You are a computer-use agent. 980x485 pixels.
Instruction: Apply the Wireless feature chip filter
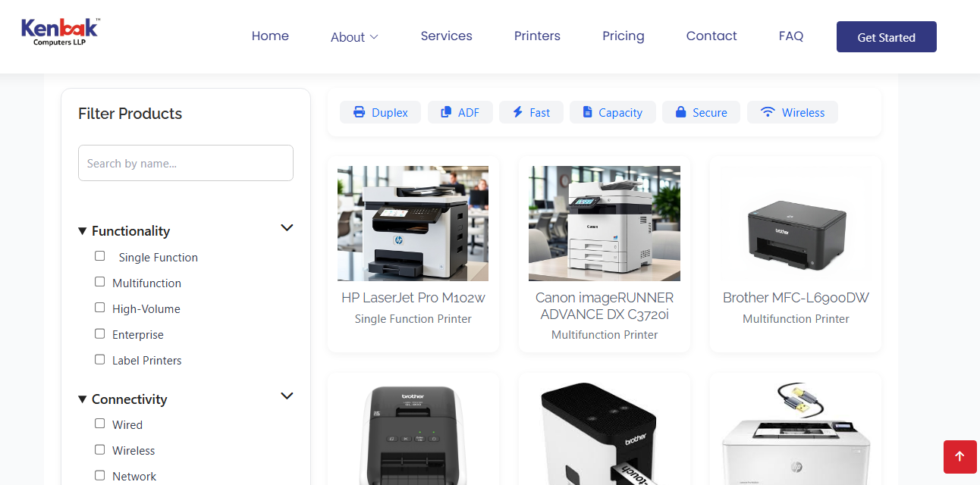click(x=793, y=112)
